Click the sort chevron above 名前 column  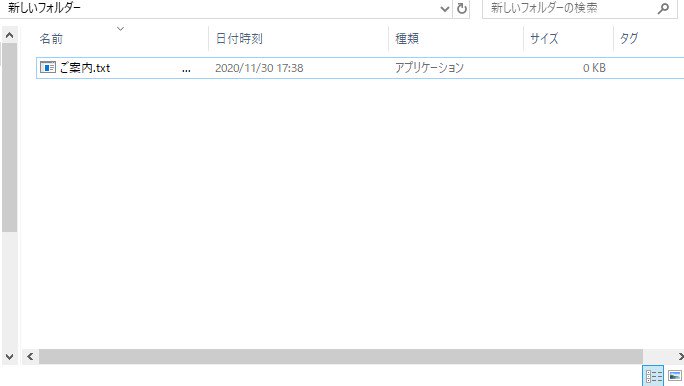coord(120,29)
